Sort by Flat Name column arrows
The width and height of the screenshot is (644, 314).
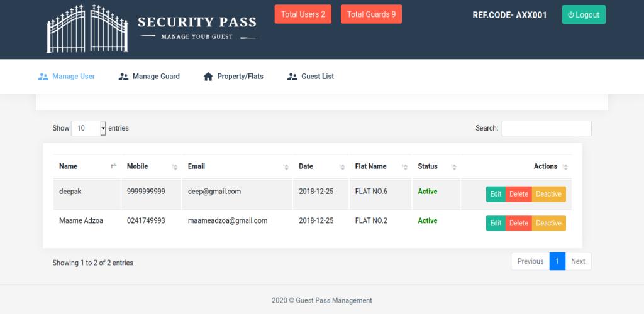[x=405, y=167]
